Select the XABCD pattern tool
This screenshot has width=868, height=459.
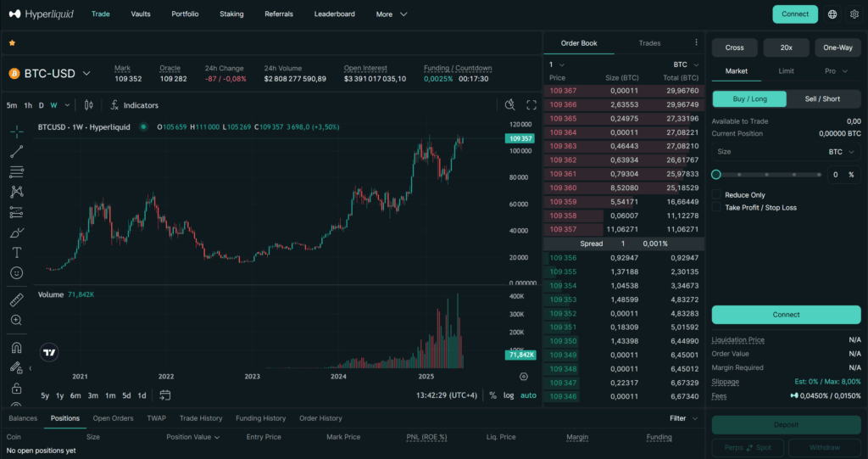click(x=17, y=192)
